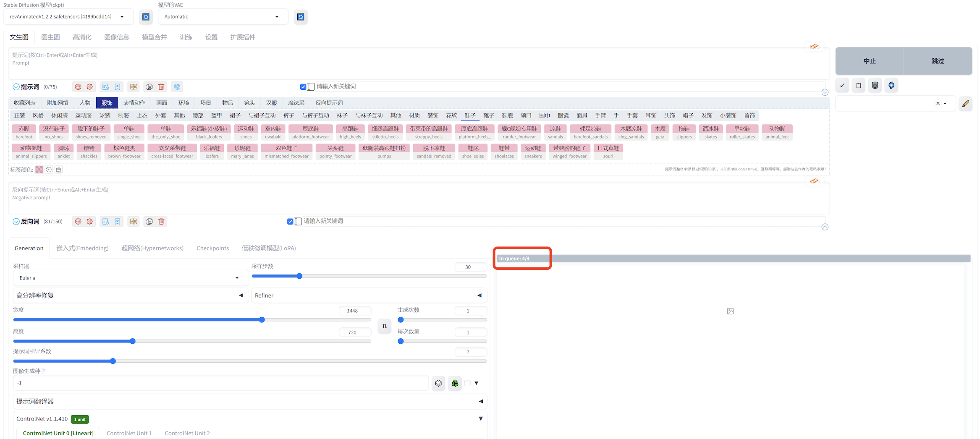Click the arrow icon to read last parameters
The height and width of the screenshot is (439, 980).
pos(842,86)
